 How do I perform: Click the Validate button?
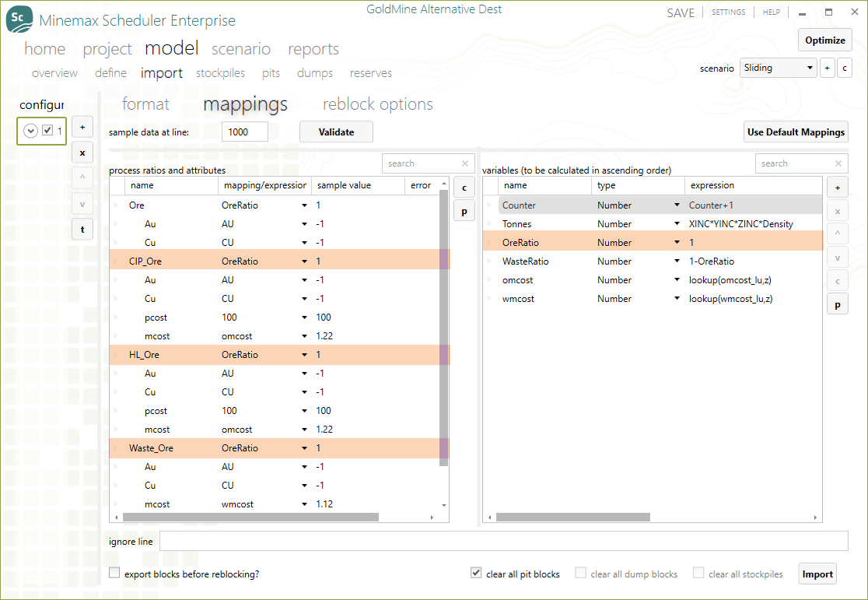coord(336,132)
